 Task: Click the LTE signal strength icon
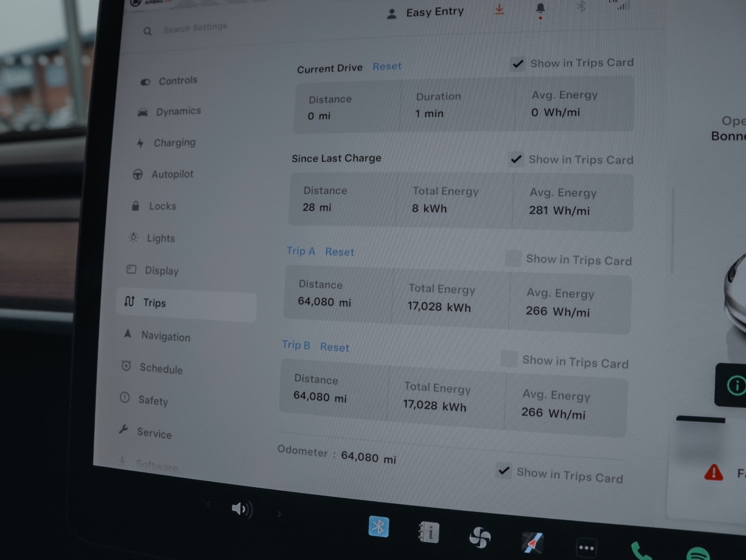pyautogui.click(x=621, y=5)
